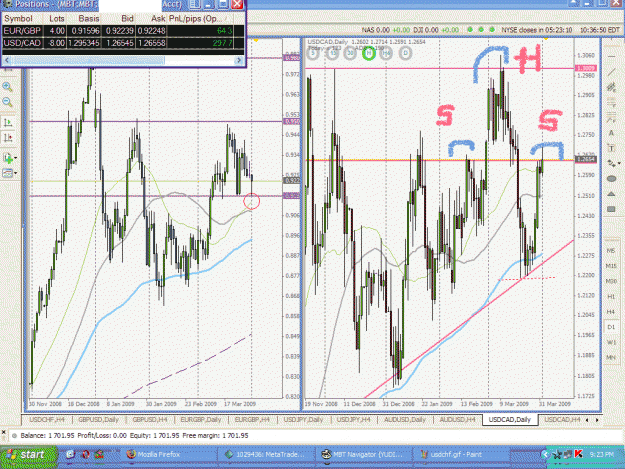
Task: Switch to Mozilla Firefox taskbar button
Action: pyautogui.click(x=169, y=455)
